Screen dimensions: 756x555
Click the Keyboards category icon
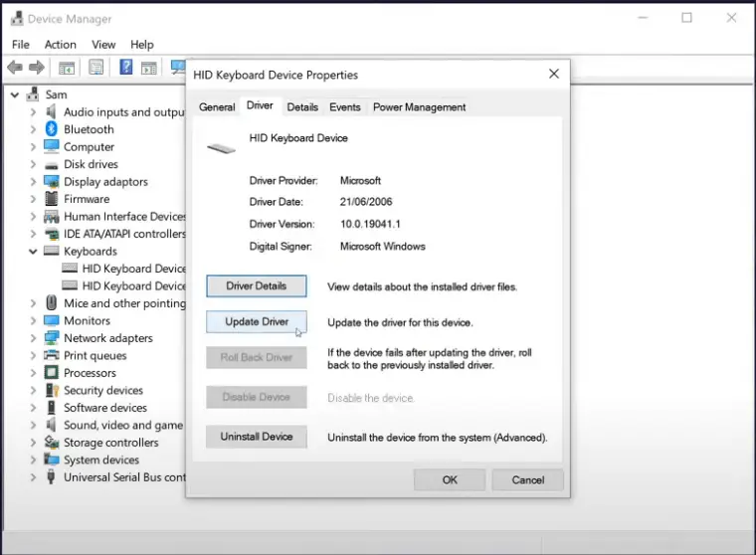(51, 251)
